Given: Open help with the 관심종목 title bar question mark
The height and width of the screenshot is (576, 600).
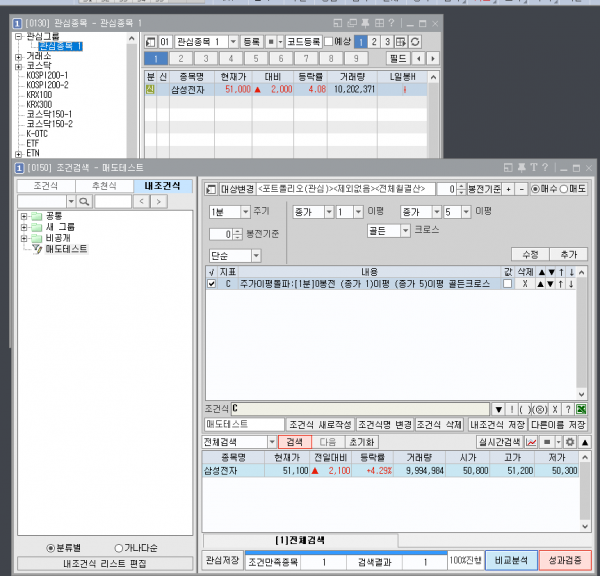Looking at the screenshot, I should (391, 23).
